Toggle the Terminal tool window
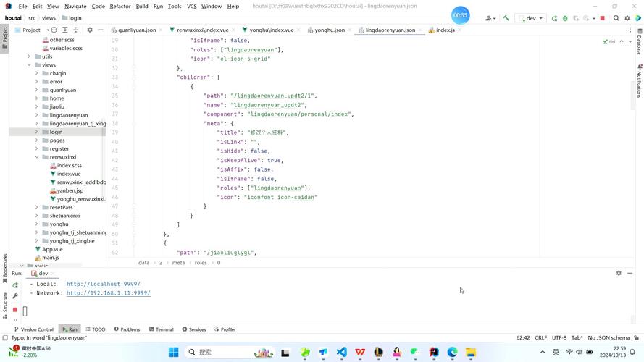The width and height of the screenshot is (644, 362). [x=160, y=329]
